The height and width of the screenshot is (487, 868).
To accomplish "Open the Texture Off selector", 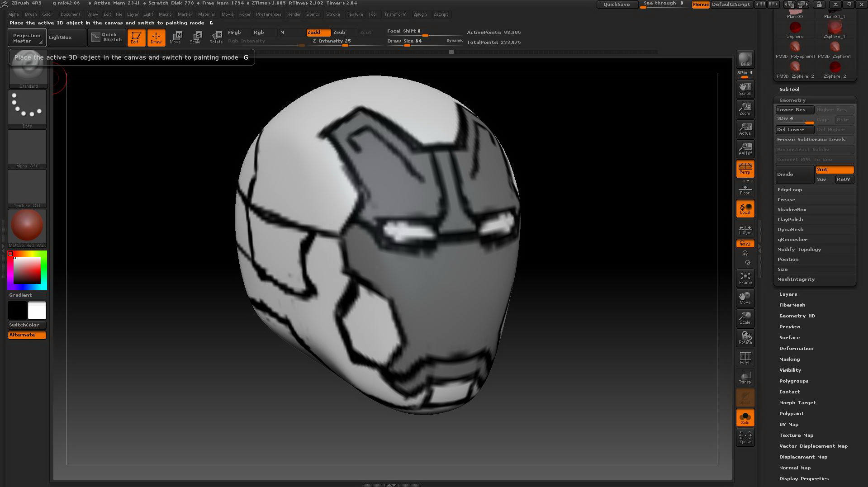I will pyautogui.click(x=27, y=189).
